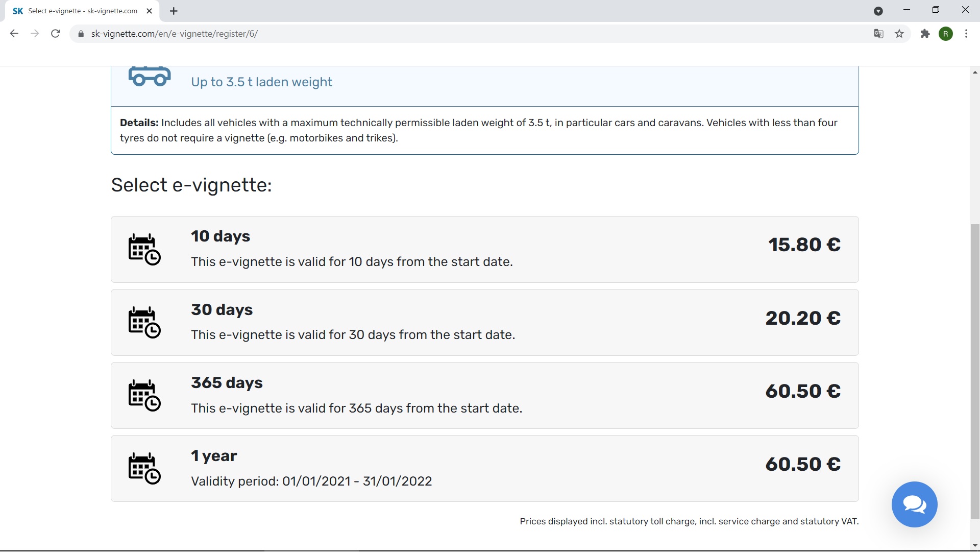Screen dimensions: 980x555
Task: Open the live chat bubble
Action: pyautogui.click(x=914, y=504)
